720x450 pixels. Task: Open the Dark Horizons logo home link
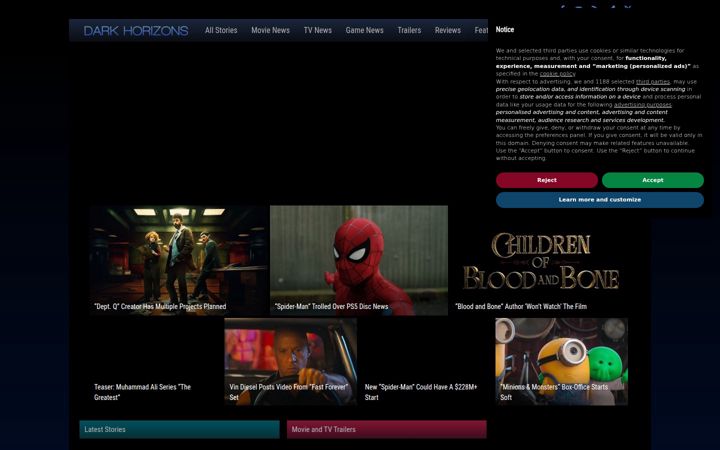point(135,31)
